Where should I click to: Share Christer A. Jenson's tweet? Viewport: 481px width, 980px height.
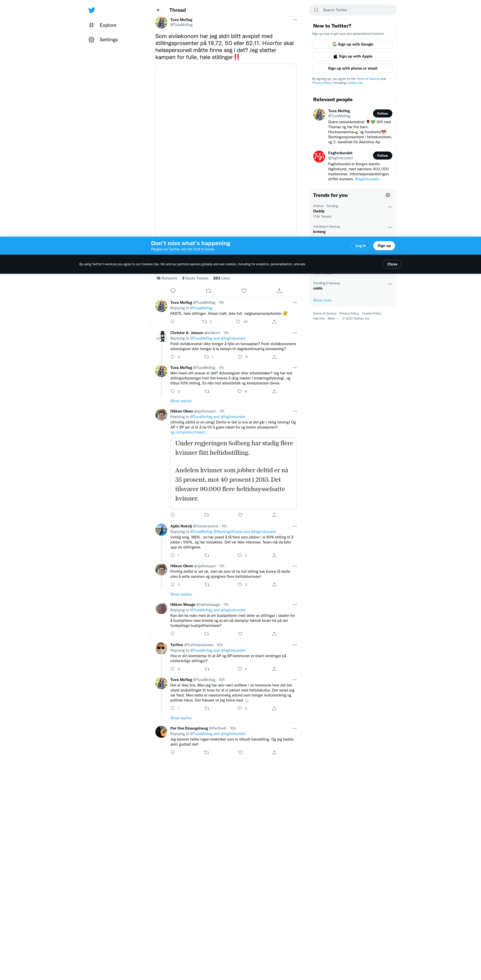274,357
